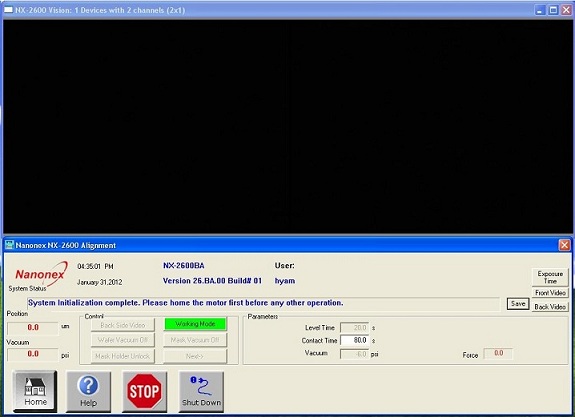Click the system status message box
The image size is (575, 417).
263,303
